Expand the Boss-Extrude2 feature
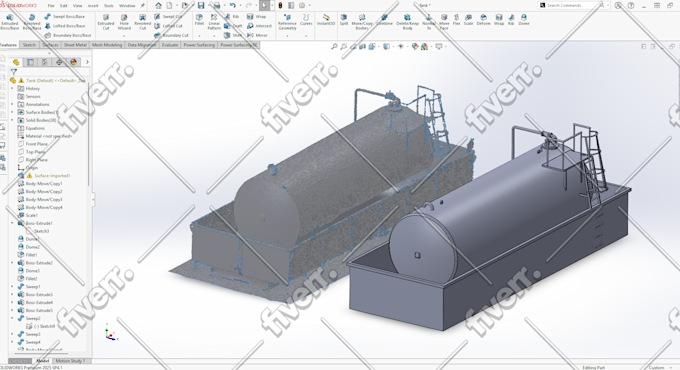The height and width of the screenshot is (370, 680). [x=12, y=263]
